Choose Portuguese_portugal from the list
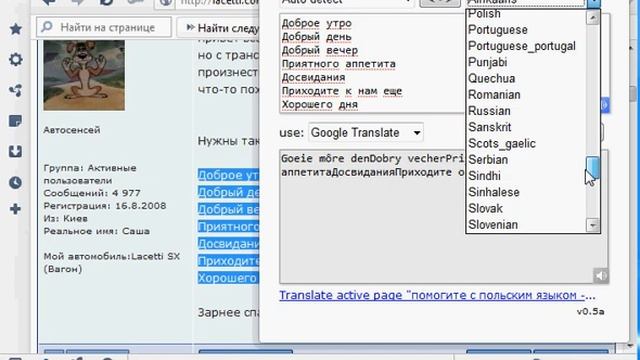 522,46
